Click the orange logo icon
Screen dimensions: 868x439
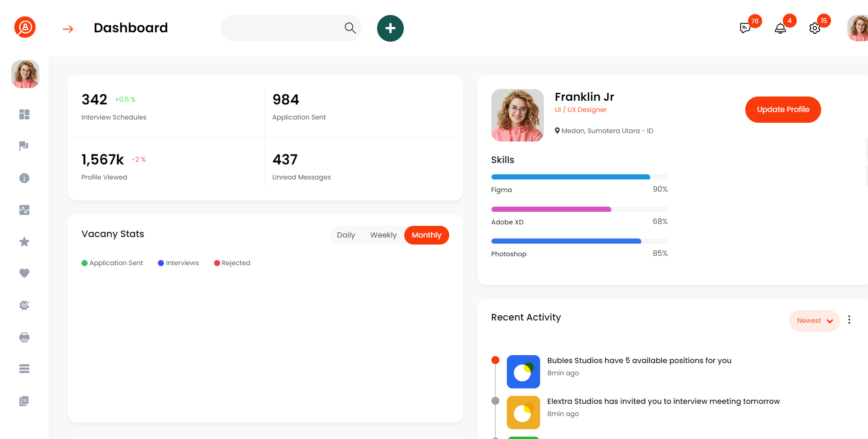point(25,27)
